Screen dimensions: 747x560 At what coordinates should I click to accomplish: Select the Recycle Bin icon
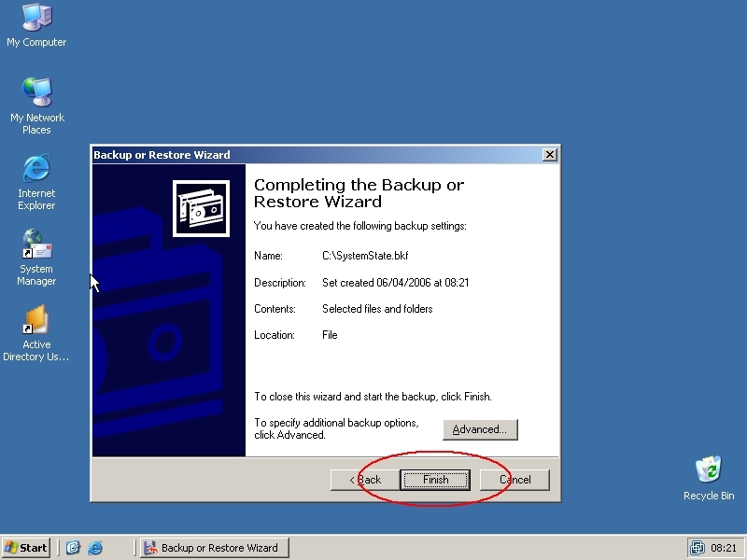709,478
